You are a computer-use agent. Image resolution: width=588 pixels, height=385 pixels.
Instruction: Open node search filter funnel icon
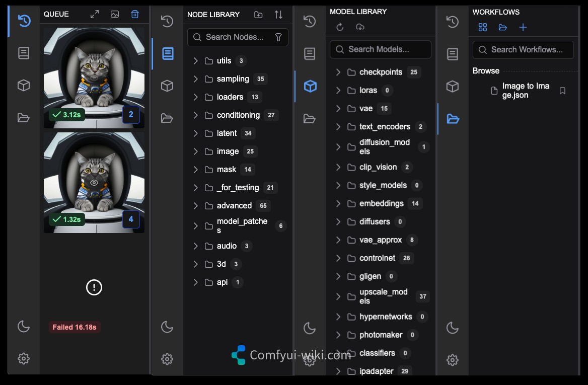pyautogui.click(x=278, y=37)
